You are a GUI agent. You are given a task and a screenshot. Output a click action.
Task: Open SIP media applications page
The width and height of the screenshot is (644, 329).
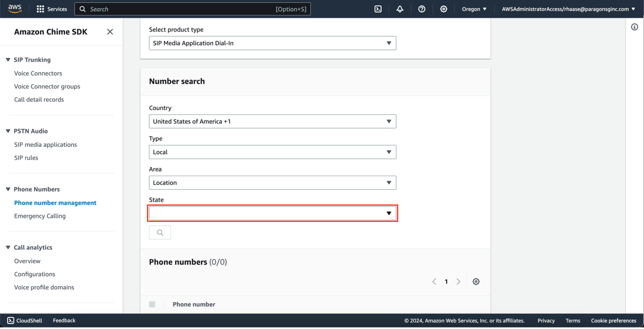(x=46, y=145)
